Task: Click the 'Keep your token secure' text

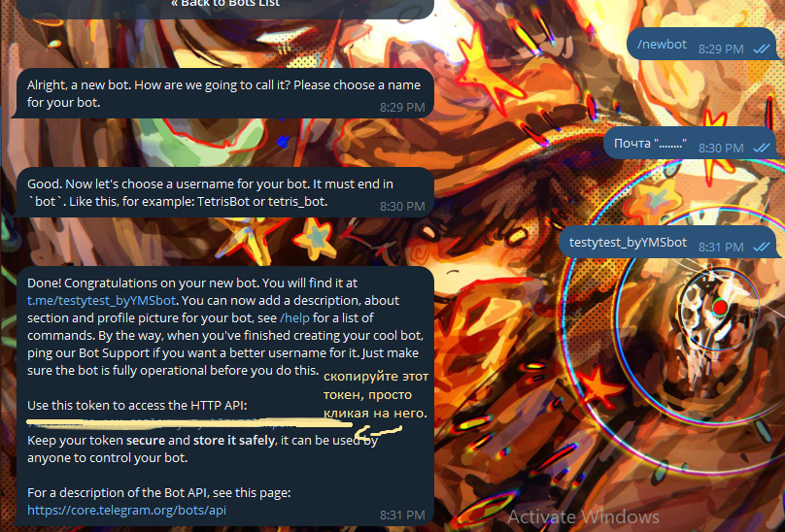Action: point(202,449)
